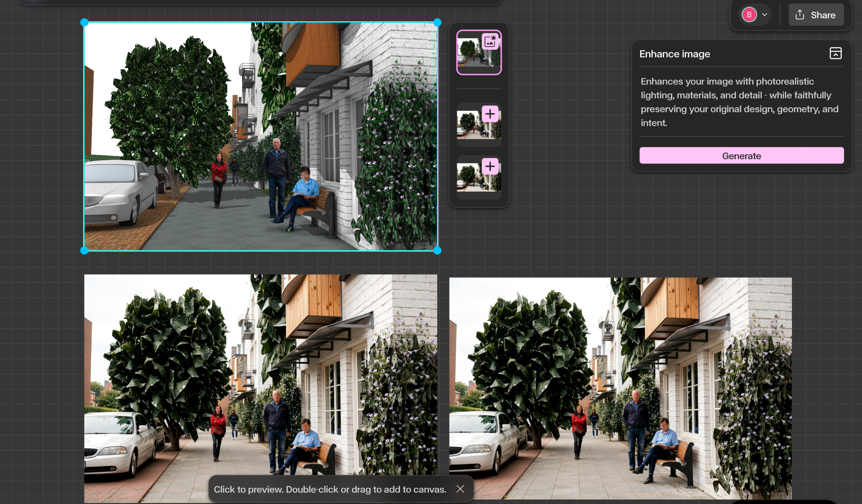
Task: Click the plus icon on the second result thumbnail
Action: 490,167
